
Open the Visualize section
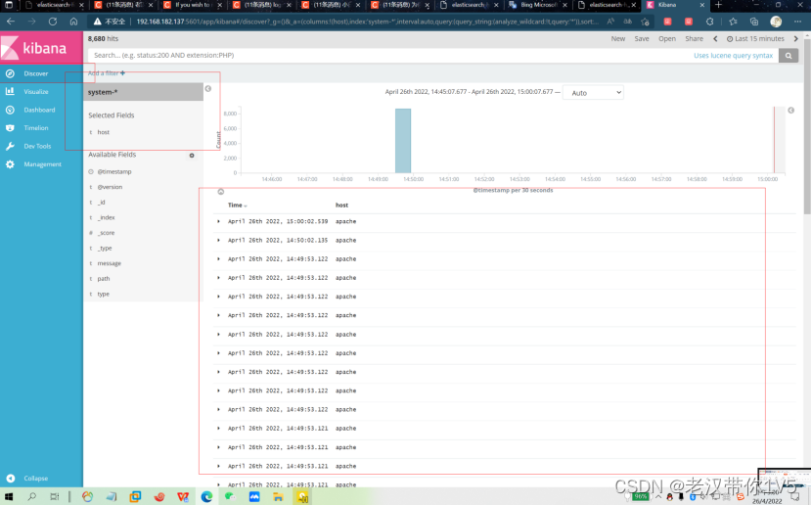tap(36, 92)
